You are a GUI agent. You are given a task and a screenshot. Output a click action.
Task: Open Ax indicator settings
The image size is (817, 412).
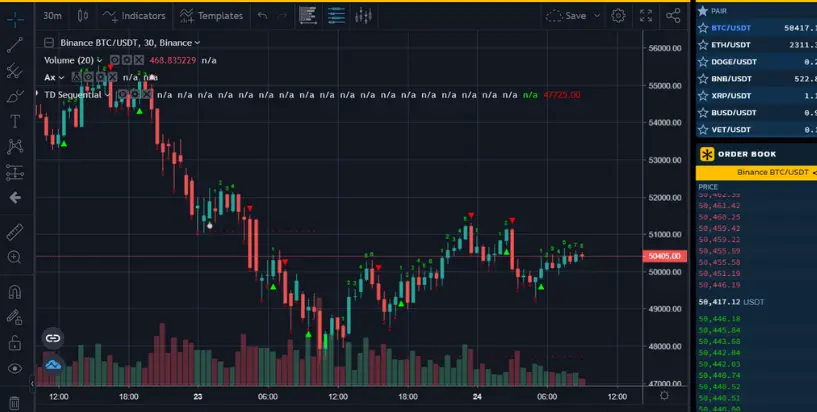pos(101,78)
